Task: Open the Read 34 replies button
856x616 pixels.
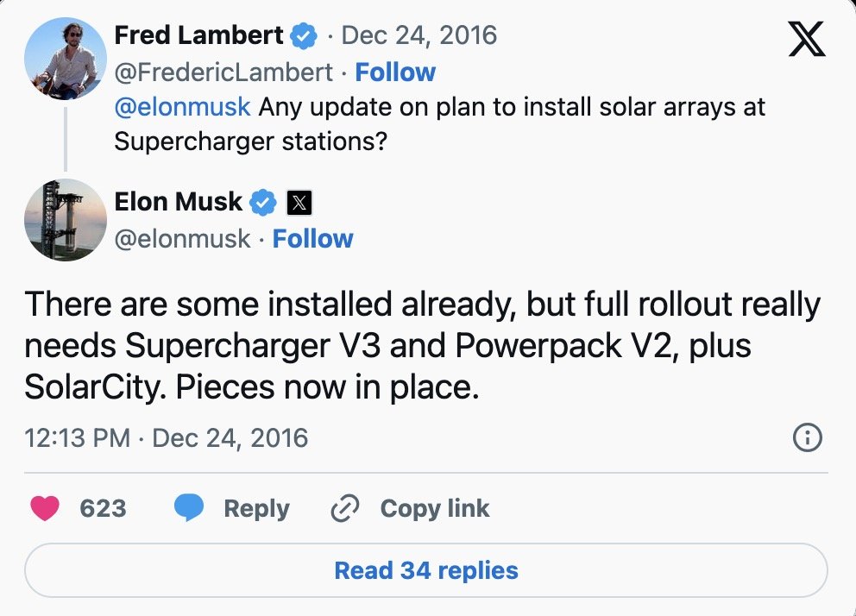Action: tap(426, 571)
